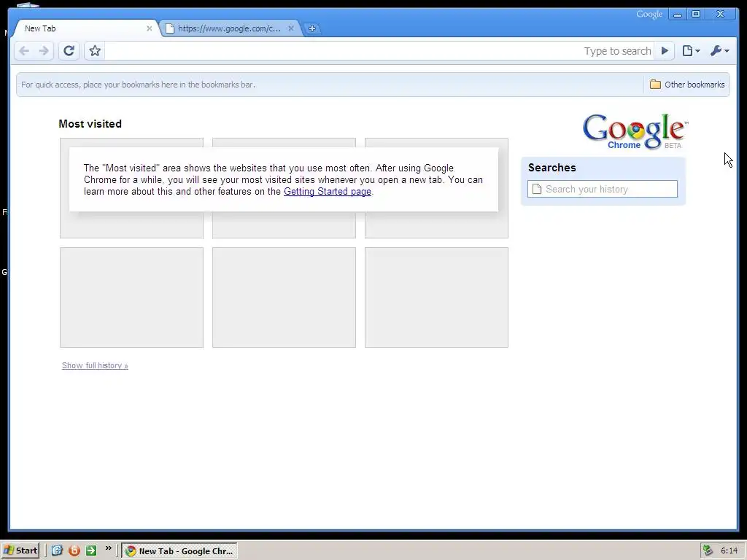This screenshot has width=747, height=560.
Task: Reload the page with the refresh icon
Action: coord(69,51)
